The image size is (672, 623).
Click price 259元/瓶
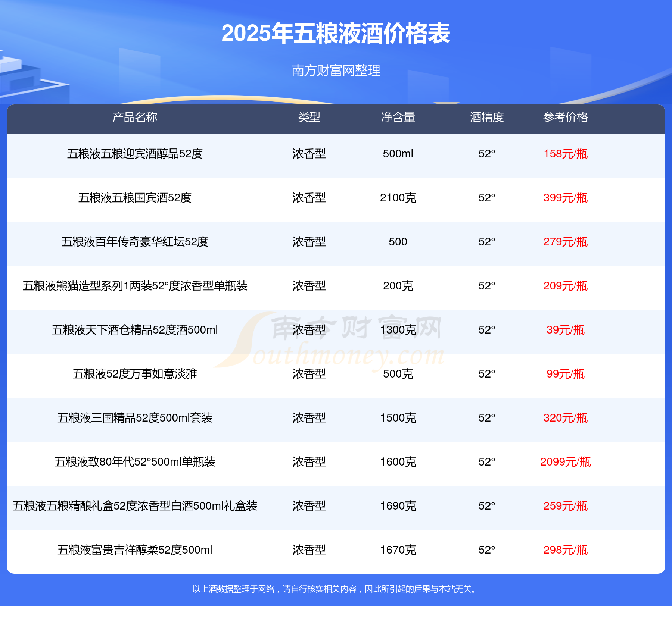(566, 506)
